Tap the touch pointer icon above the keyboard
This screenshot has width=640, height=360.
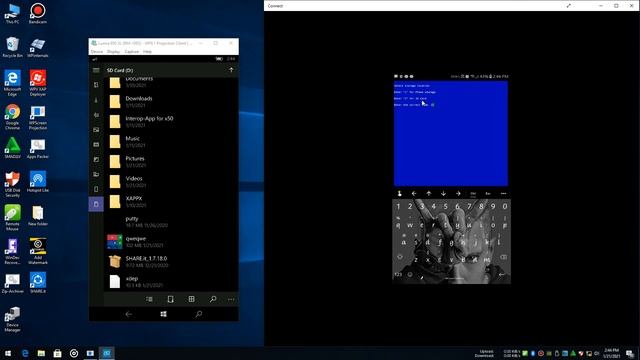point(399,193)
